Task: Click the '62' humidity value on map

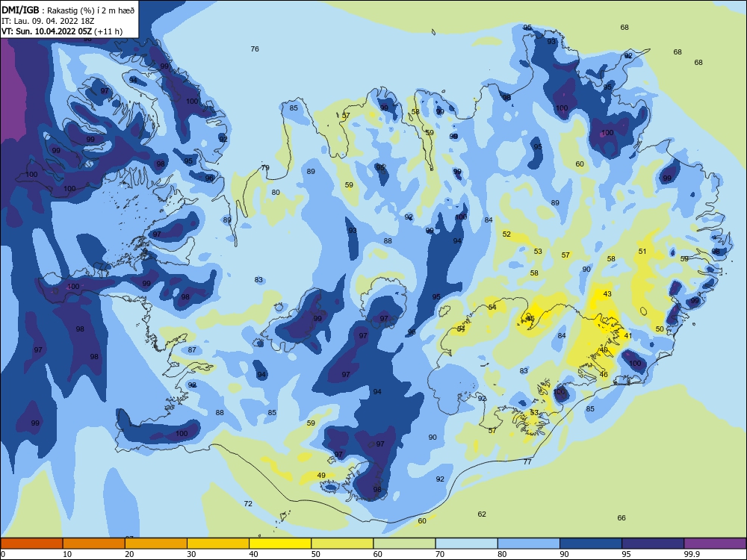Action: point(482,514)
